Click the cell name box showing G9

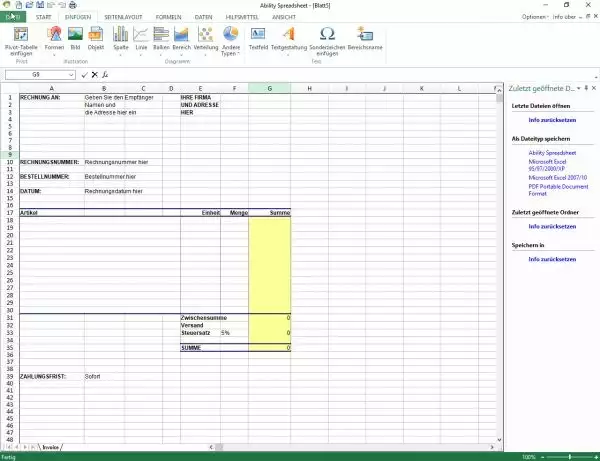(x=35, y=74)
